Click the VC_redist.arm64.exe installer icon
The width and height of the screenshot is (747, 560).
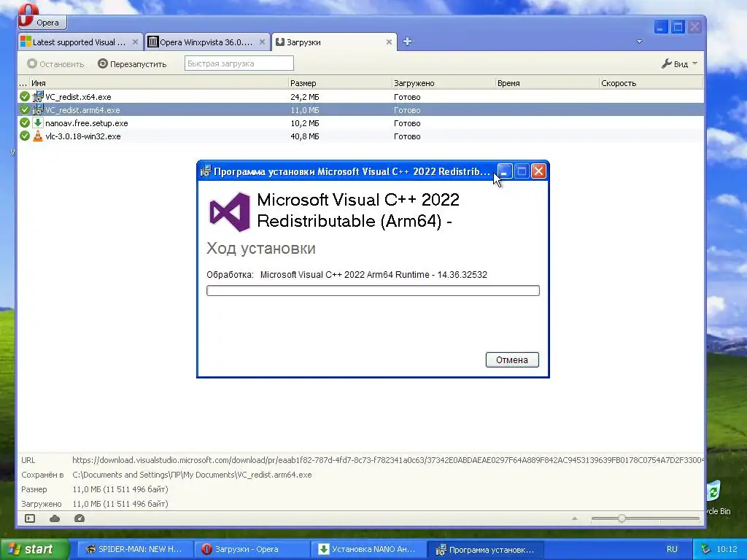38,110
